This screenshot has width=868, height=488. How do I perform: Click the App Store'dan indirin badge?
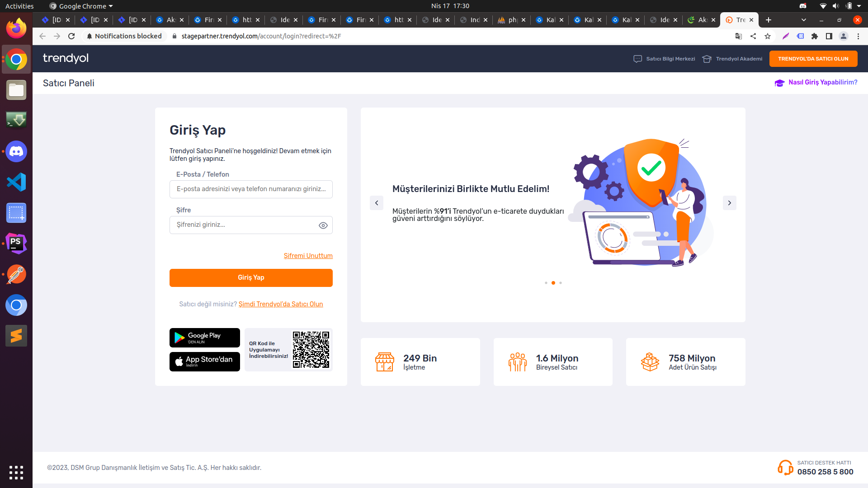[205, 361]
